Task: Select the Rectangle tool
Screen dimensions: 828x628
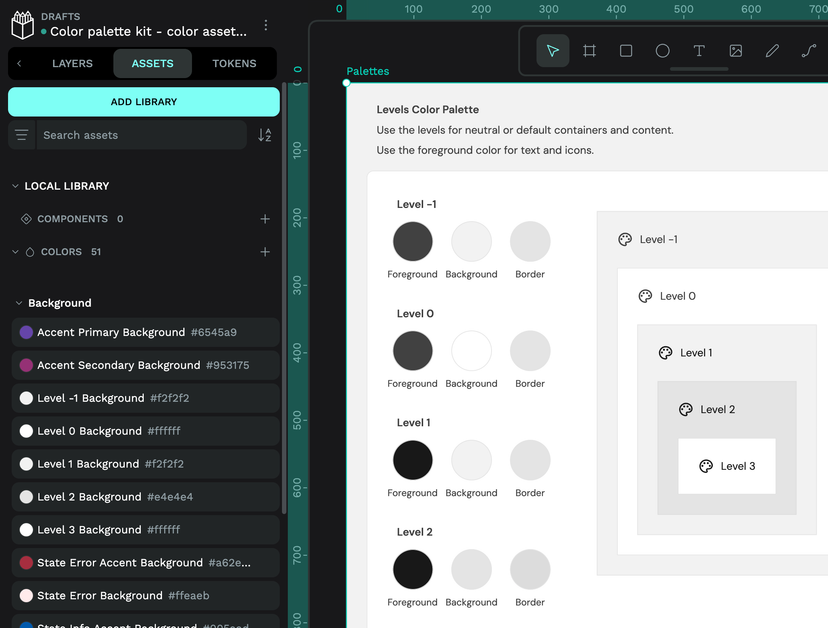Action: pyautogui.click(x=626, y=50)
